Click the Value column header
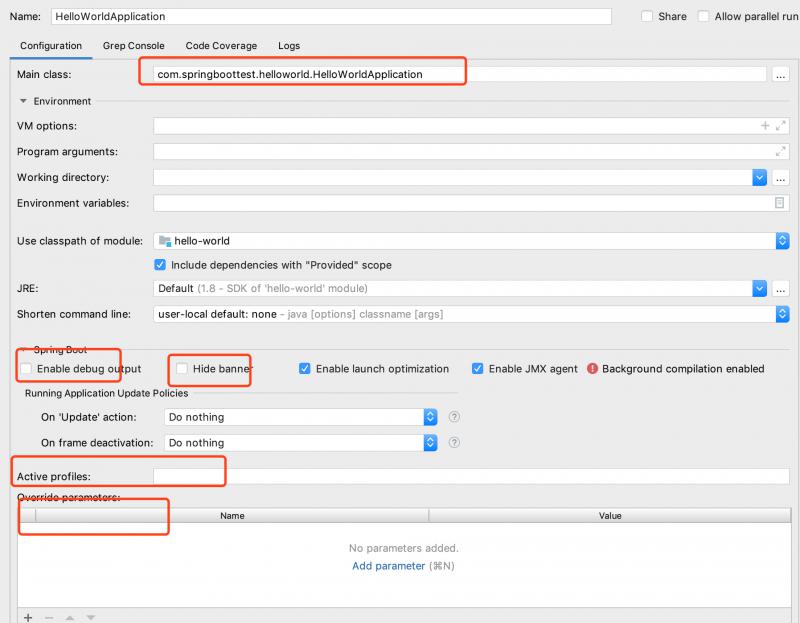The image size is (800, 623). [x=610, y=516]
